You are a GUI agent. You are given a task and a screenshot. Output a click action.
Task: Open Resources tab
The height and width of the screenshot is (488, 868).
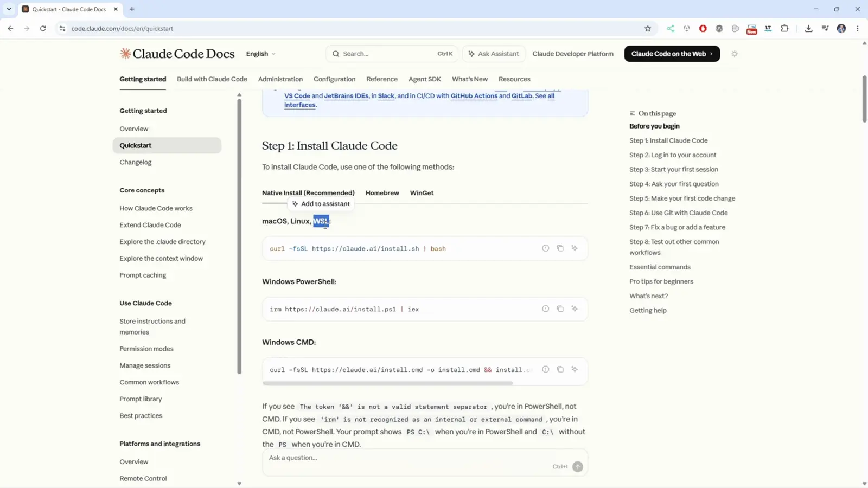[514, 79]
